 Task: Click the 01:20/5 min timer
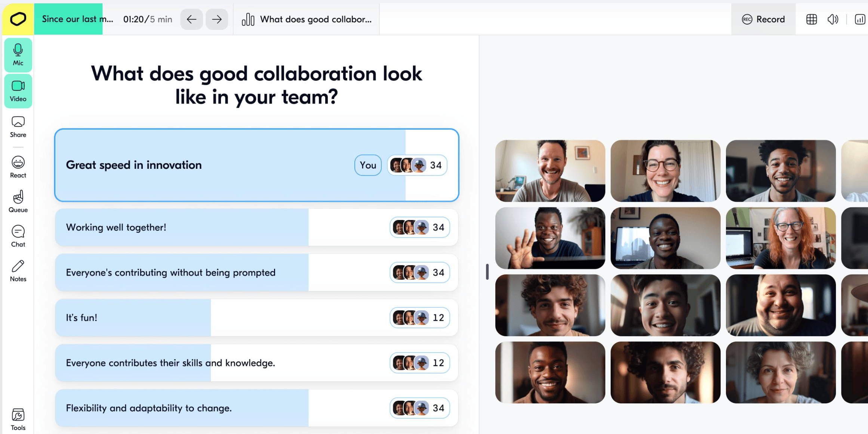coord(148,19)
